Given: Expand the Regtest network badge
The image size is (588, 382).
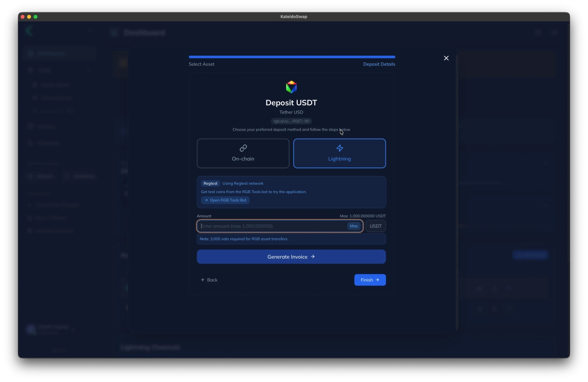Looking at the screenshot, I should point(210,183).
